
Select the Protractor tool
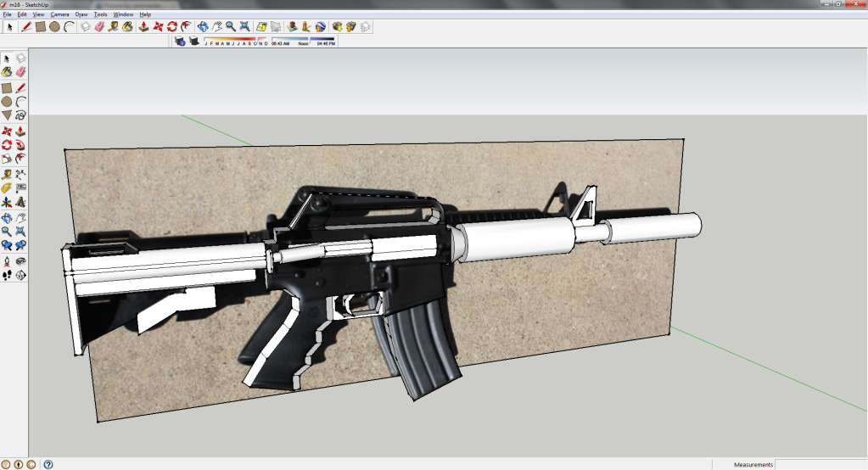point(7,189)
